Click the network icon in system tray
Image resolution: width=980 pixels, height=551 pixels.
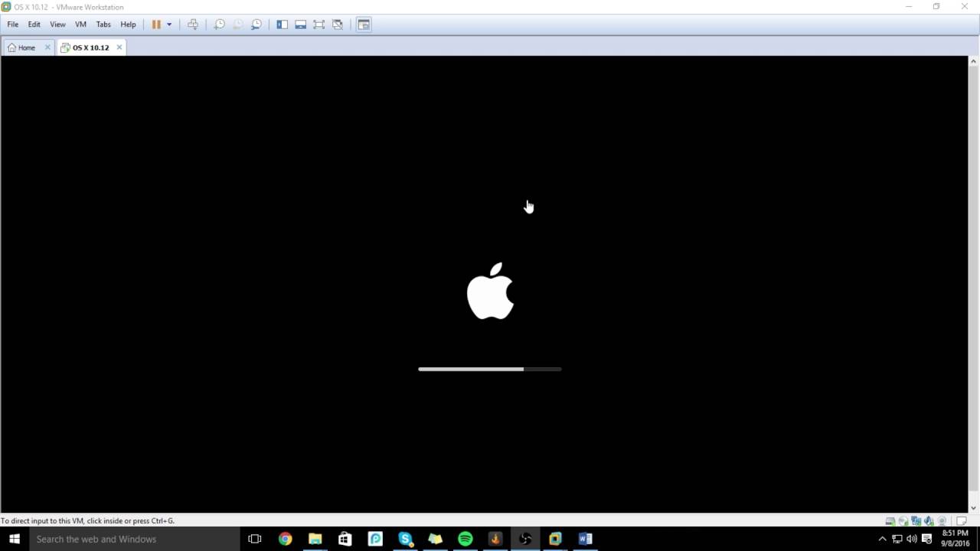[x=897, y=539]
